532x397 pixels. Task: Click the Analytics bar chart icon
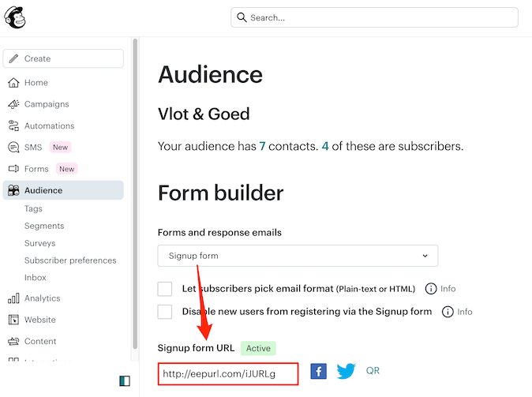(x=13, y=298)
